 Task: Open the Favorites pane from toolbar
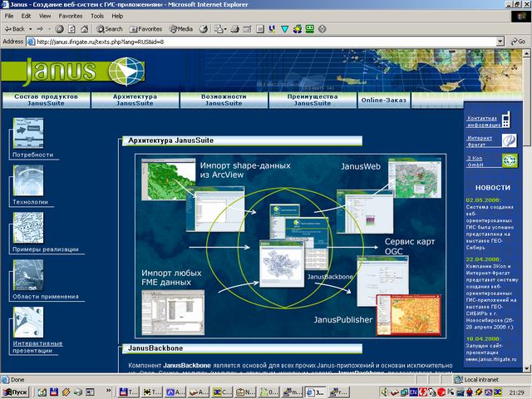tap(146, 29)
